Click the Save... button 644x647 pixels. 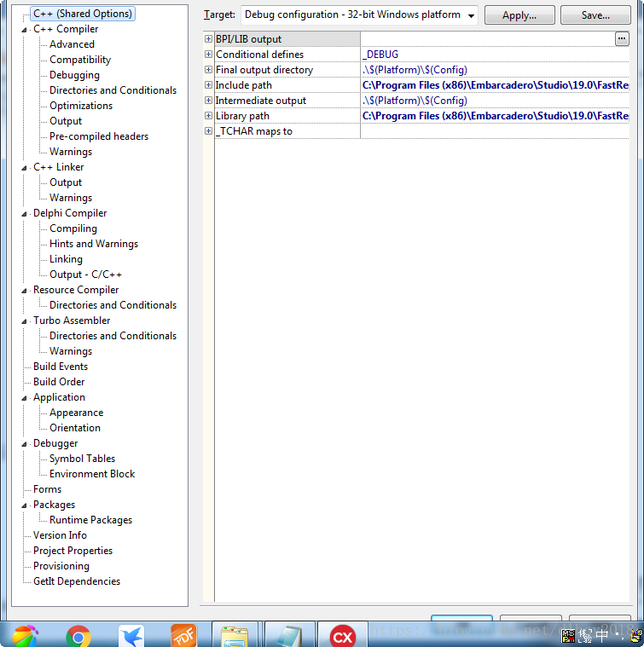click(595, 15)
